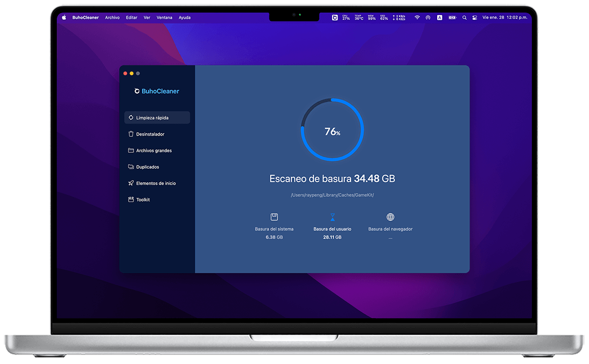The height and width of the screenshot is (364, 589).
Task: Click the SSD 62% menu bar indicator
Action: pyautogui.click(x=384, y=17)
